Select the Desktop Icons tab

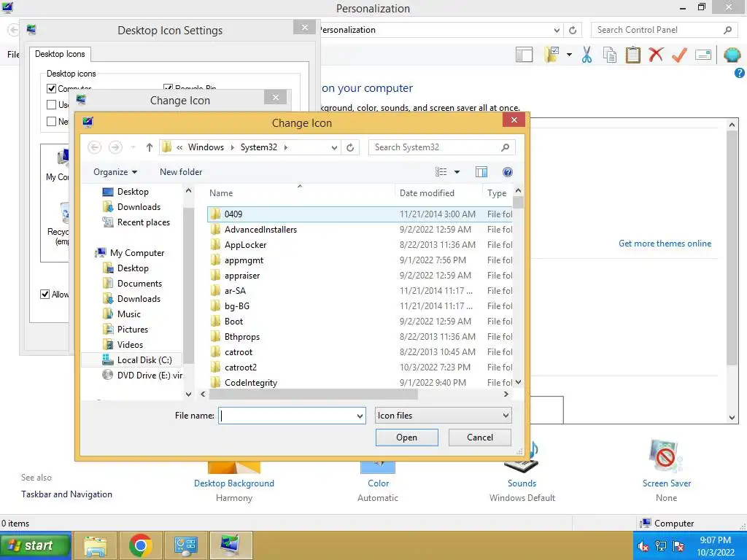[60, 54]
